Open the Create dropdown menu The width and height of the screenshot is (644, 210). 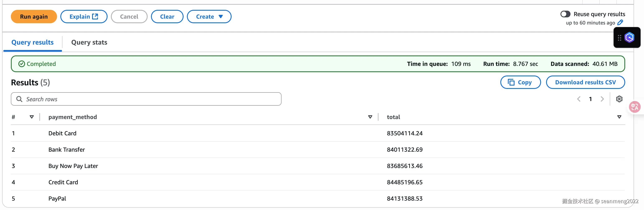coord(209,17)
